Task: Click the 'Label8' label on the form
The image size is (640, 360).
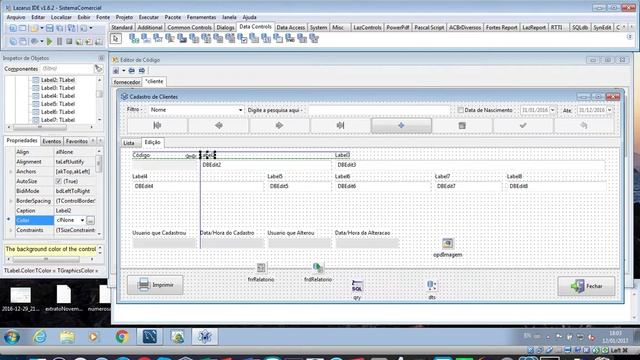Action: click(x=514, y=176)
